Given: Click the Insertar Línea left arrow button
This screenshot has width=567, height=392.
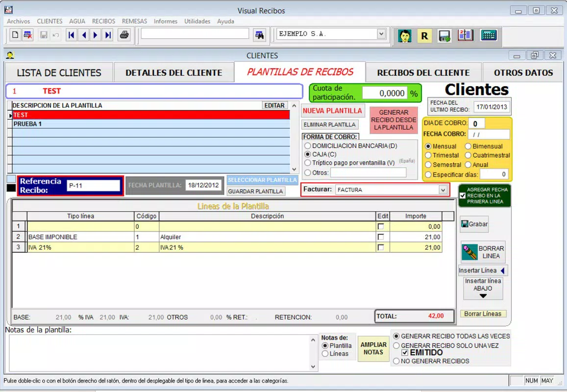Looking at the screenshot, I should pyautogui.click(x=483, y=270).
